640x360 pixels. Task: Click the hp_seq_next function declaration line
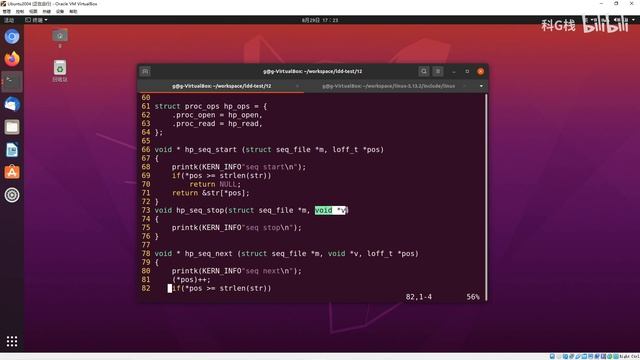(x=287, y=253)
